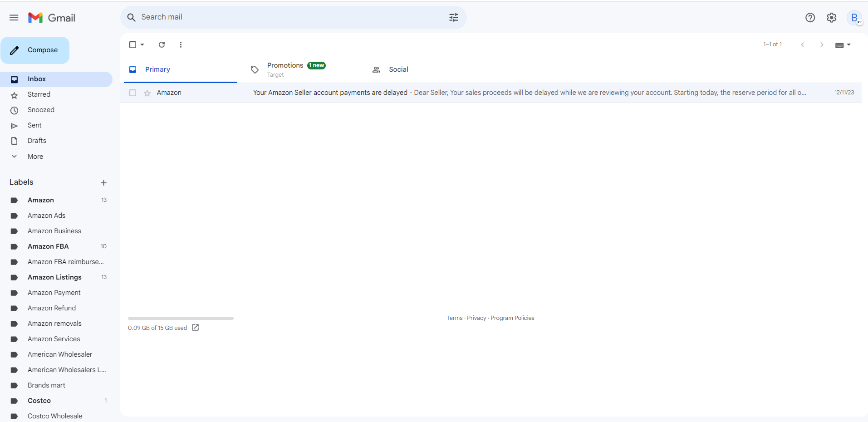Go to the newer messages arrow
This screenshot has width=868, height=422.
[x=803, y=44]
